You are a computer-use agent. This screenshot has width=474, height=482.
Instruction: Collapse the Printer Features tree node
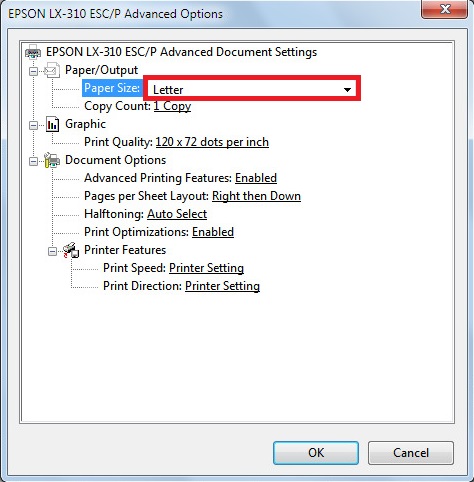click(52, 251)
